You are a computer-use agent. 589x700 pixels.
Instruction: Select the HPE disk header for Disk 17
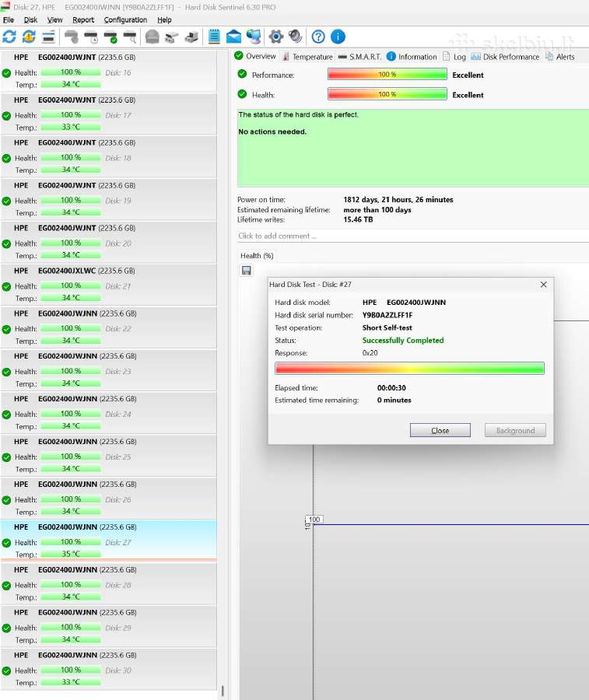pyautogui.click(x=75, y=100)
